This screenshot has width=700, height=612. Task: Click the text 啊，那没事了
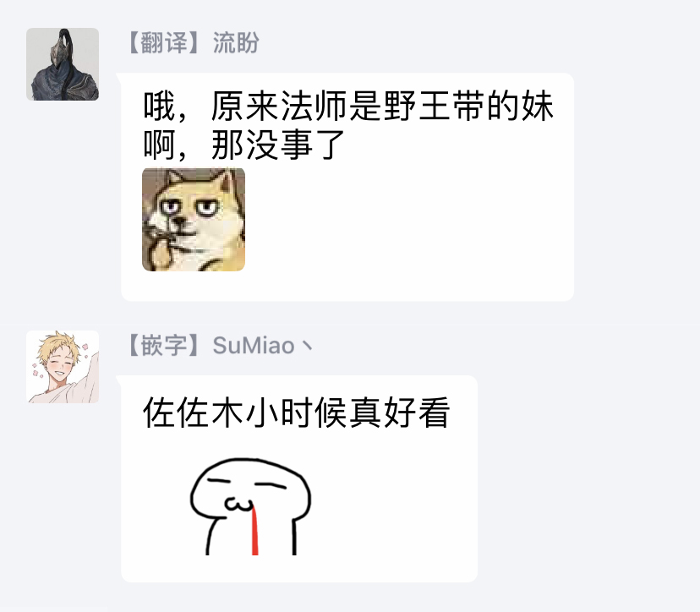tap(244, 145)
